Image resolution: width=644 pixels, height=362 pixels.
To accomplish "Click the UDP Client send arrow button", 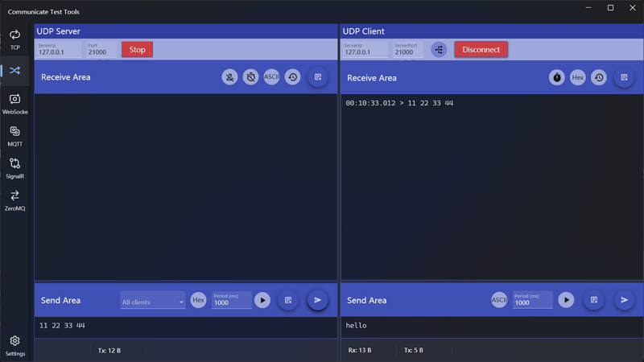I will 624,300.
